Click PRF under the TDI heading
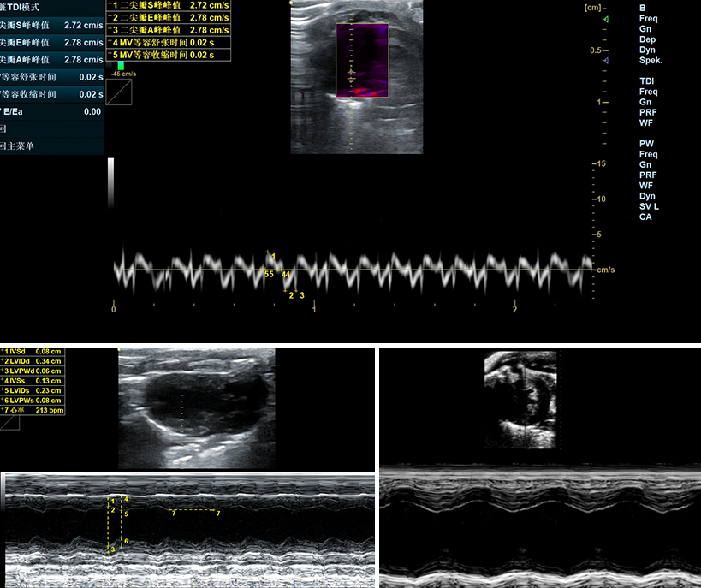Image resolution: width=701 pixels, height=588 pixels. point(648,112)
